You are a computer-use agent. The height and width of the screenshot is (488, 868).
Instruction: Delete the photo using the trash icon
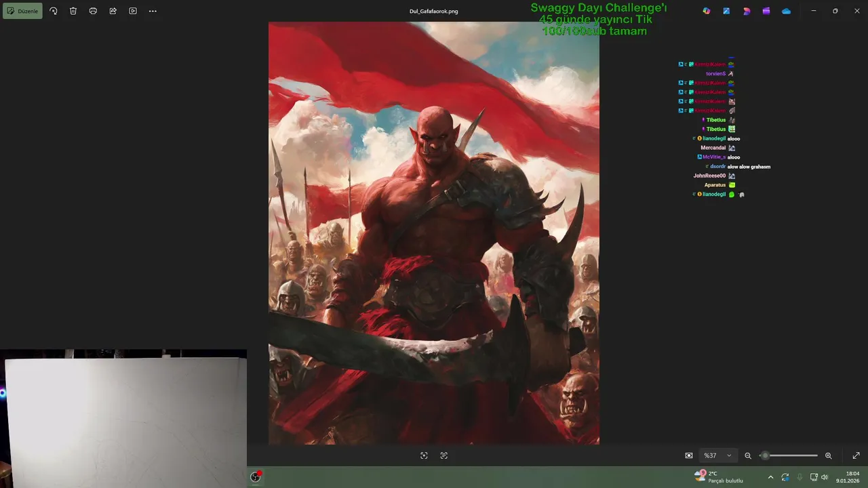point(73,11)
